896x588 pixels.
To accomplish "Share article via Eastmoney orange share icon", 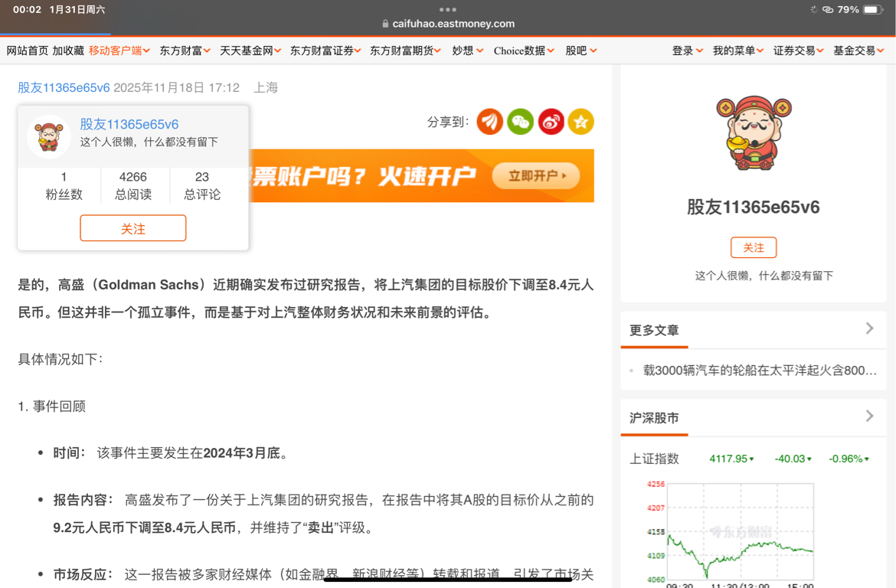I will (489, 122).
